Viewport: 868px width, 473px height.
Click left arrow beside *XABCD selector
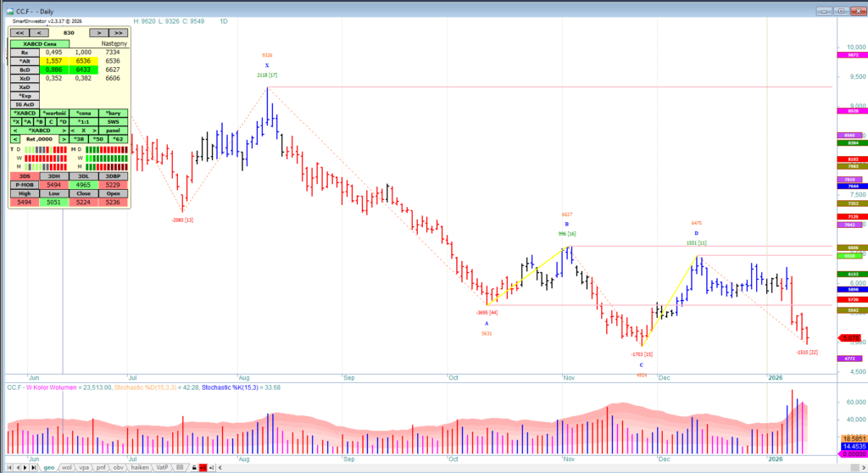click(14, 131)
